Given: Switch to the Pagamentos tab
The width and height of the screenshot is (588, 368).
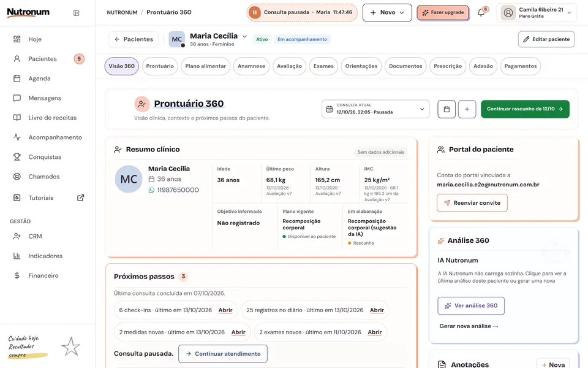Looking at the screenshot, I should tap(521, 66).
